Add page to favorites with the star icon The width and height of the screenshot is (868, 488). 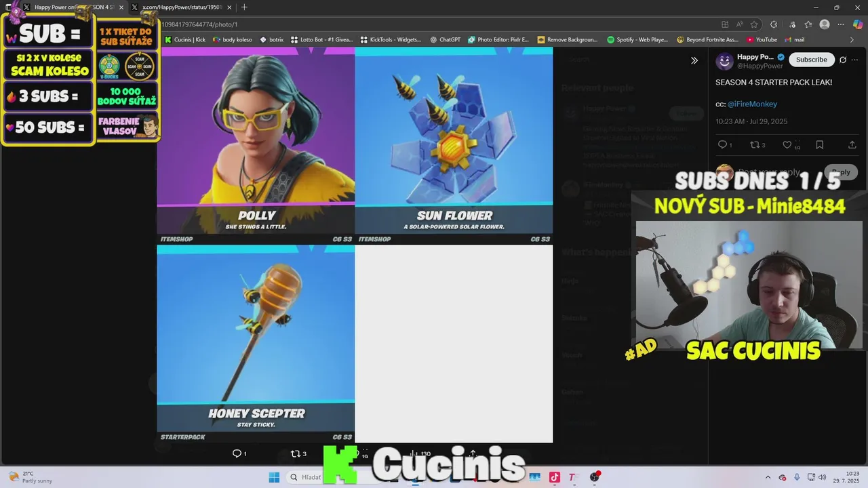coord(754,24)
